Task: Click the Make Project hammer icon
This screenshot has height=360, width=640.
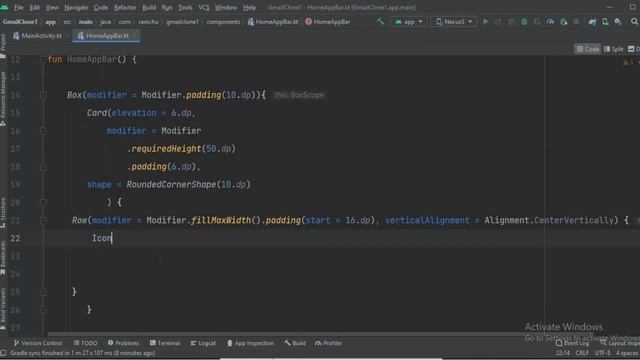Action: [x=380, y=21]
